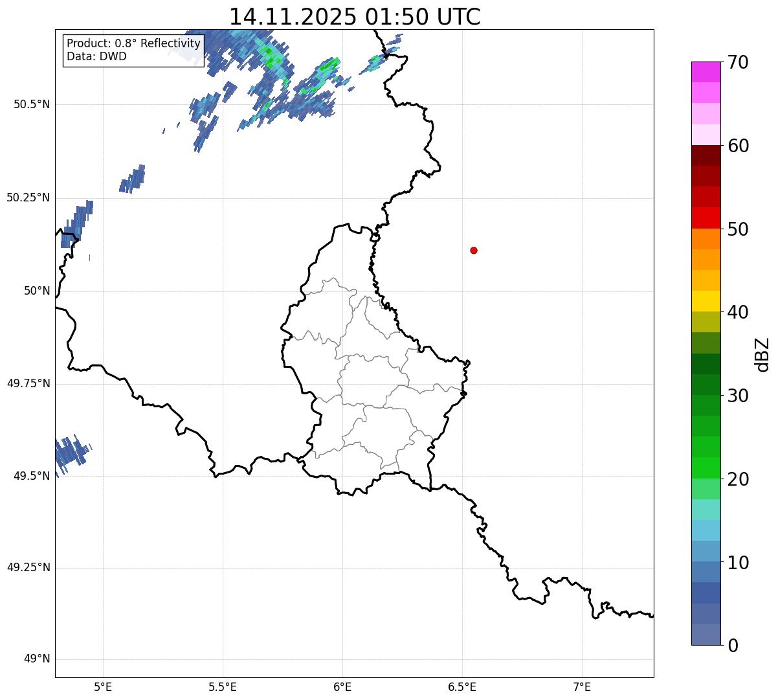Screen dimensions: 778x700
Task: Click the 50°N latitude label
Action: [x=38, y=291]
